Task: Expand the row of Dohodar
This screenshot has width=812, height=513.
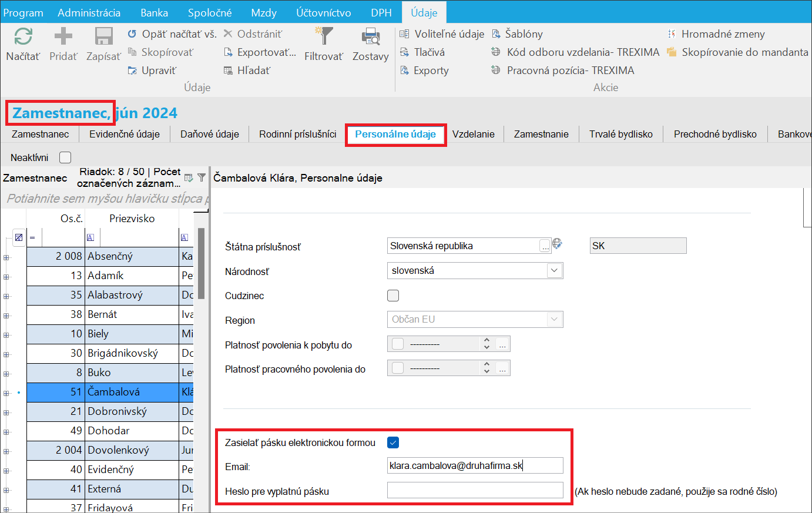Action: coord(6,432)
